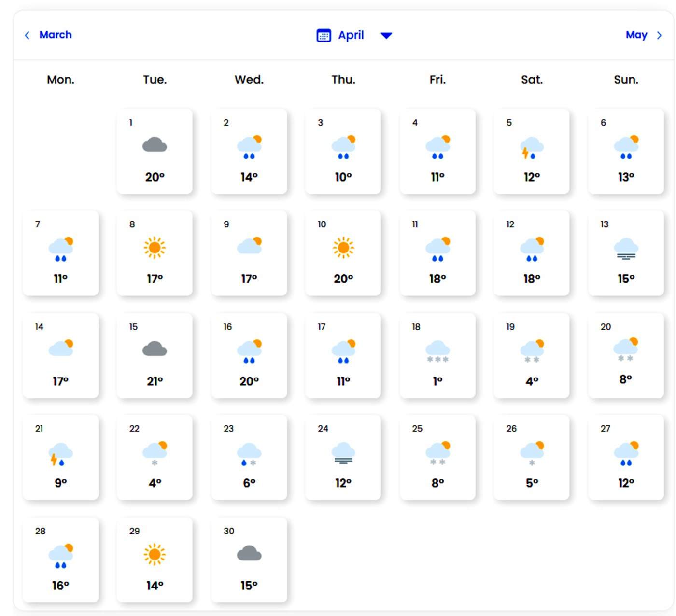Screen dimensions: 676x616
Task: Select the sunny icon on April 8
Action: pos(155,248)
